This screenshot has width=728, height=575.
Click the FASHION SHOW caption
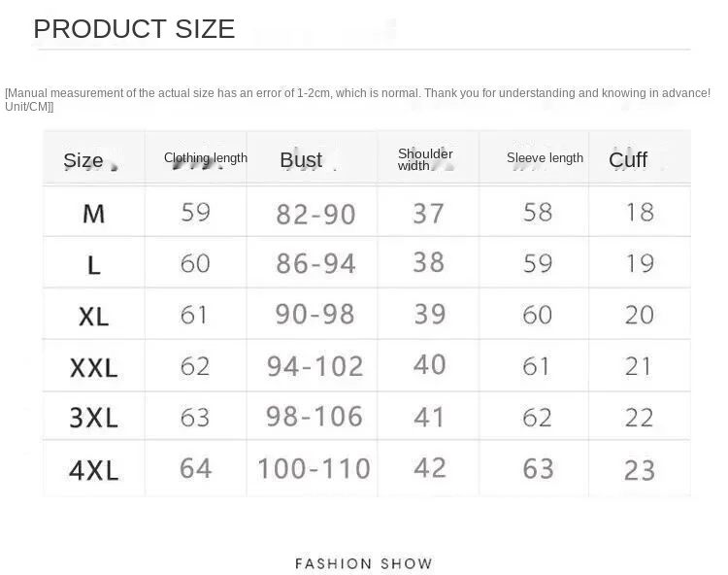pos(364,563)
